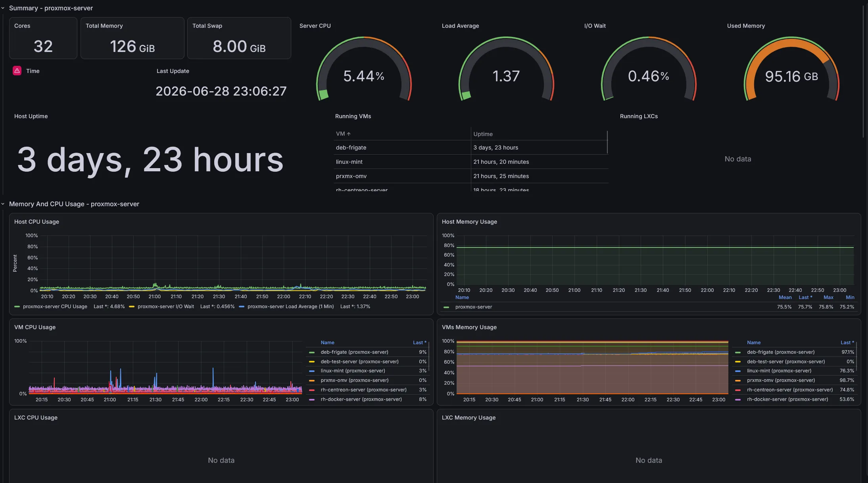Image resolution: width=868 pixels, height=483 pixels.
Task: Open the Host CPU Usage panel title
Action: click(36, 222)
